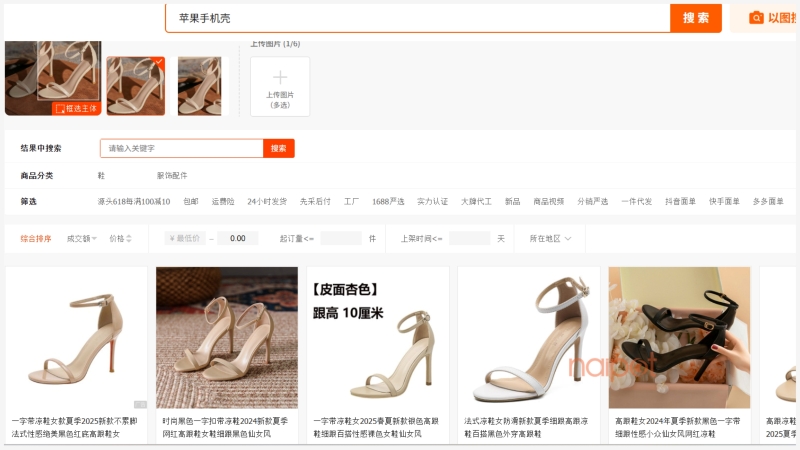Screen dimensions: 800x450
Task: Choose the 鞋 product category
Action: click(101, 175)
